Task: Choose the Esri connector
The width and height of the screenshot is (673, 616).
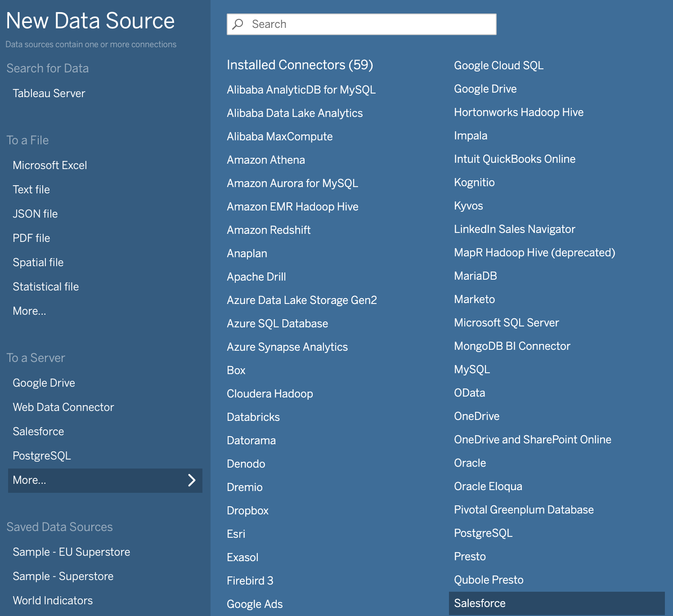Action: click(236, 534)
